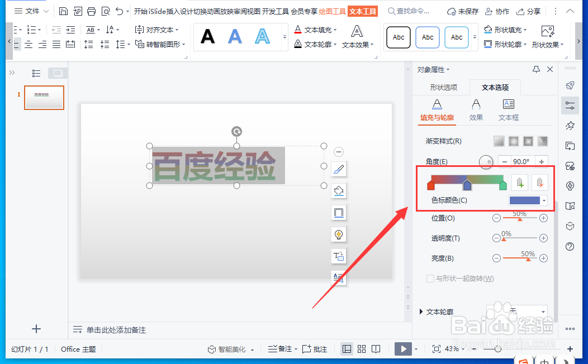Choose rectangular gradient style swatch
Image resolution: width=588 pixels, height=364 pixels.
(x=528, y=141)
